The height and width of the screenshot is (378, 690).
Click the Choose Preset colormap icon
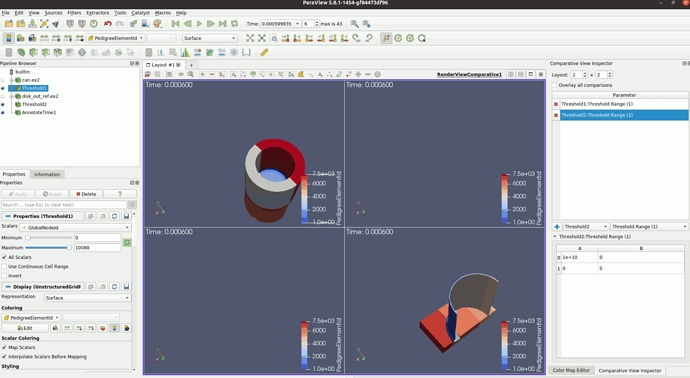tap(103, 328)
